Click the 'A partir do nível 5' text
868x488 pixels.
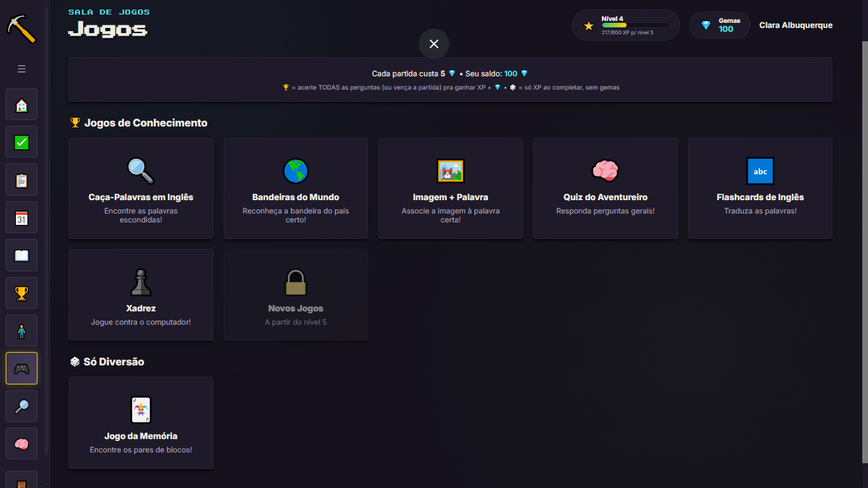[295, 322]
